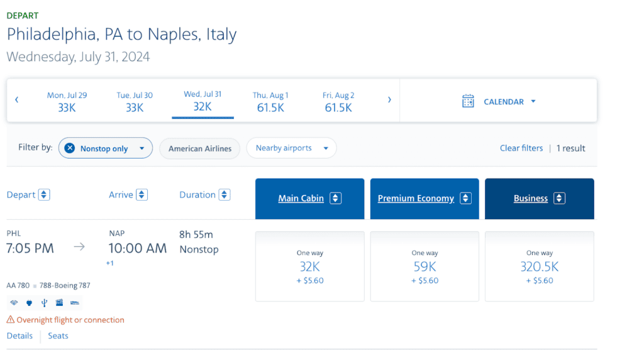Select the Thu, Aug 1 date tab
This screenshot has width=644, height=355.
tap(270, 101)
